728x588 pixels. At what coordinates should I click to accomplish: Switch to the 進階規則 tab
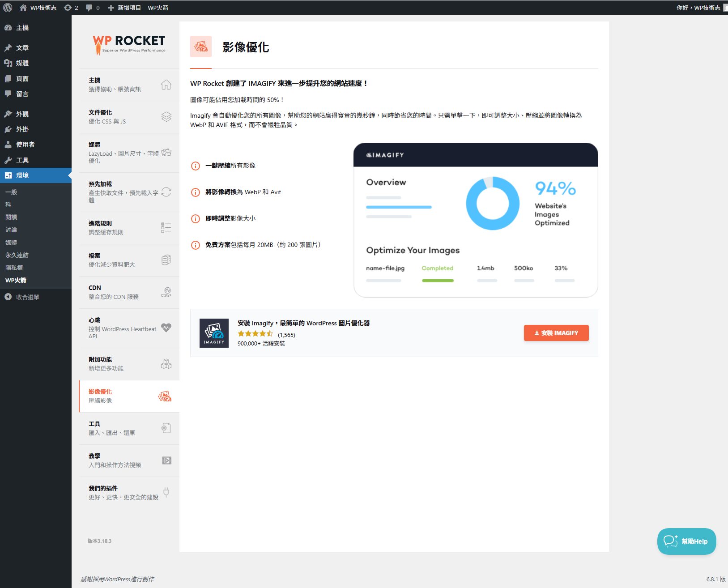[129, 228]
